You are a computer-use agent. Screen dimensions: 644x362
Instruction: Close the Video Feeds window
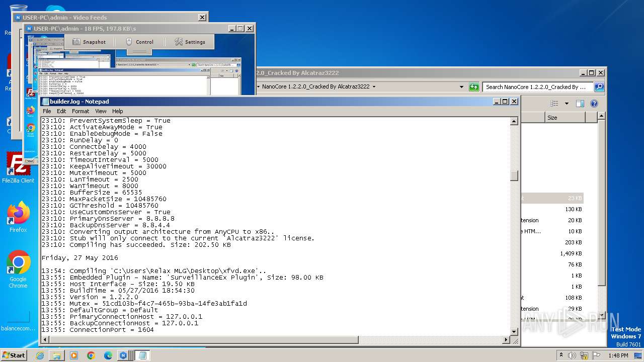[202, 17]
